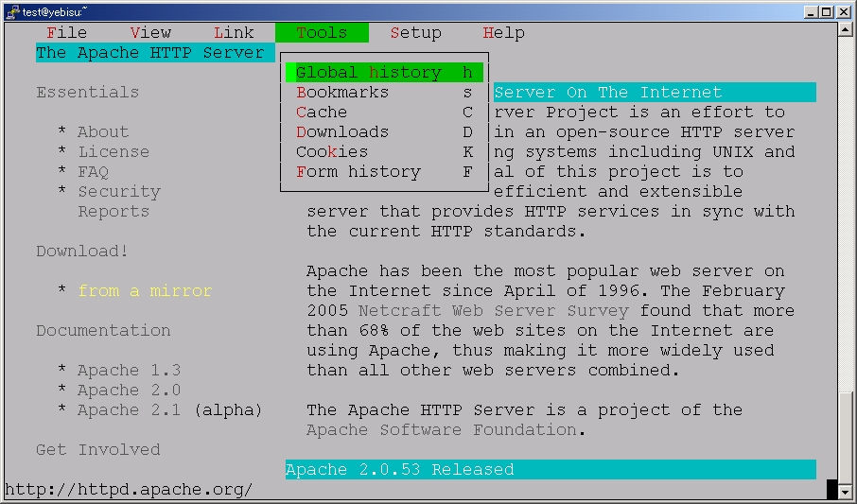The image size is (857, 504).
Task: Click the Documentation sidebar heading
Action: [103, 330]
